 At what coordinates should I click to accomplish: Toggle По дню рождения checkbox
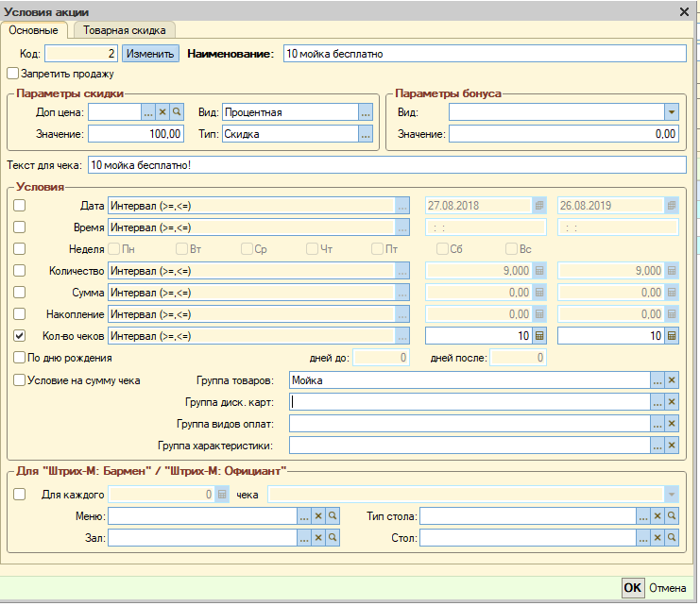19,357
